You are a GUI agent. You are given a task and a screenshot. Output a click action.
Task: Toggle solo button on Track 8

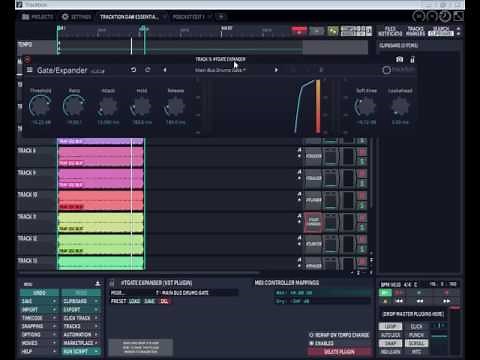(x=362, y=162)
